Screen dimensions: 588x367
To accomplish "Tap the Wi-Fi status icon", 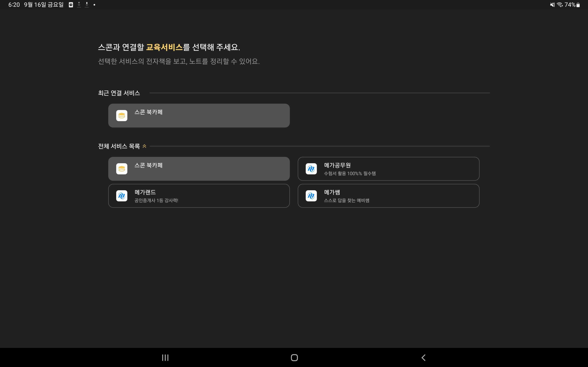I will pyautogui.click(x=560, y=5).
